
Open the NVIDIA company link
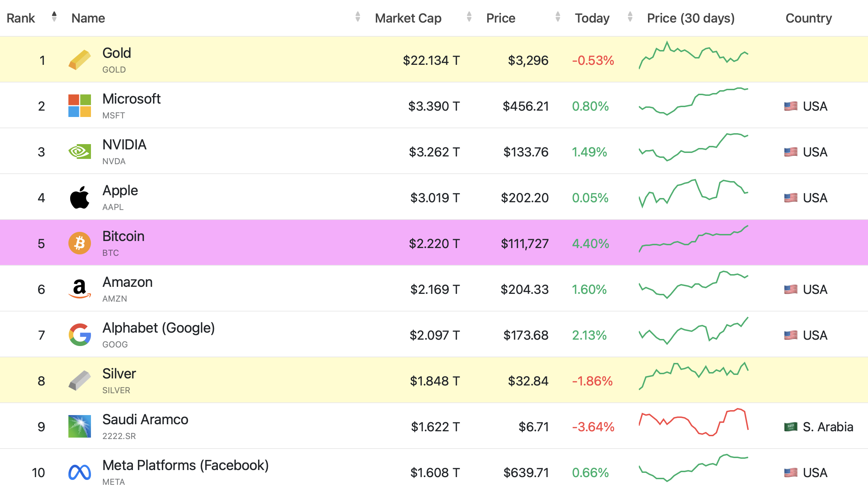point(124,144)
